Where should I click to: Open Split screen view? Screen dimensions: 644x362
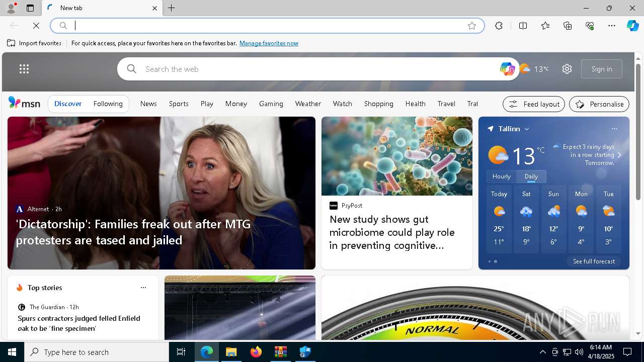pyautogui.click(x=523, y=26)
